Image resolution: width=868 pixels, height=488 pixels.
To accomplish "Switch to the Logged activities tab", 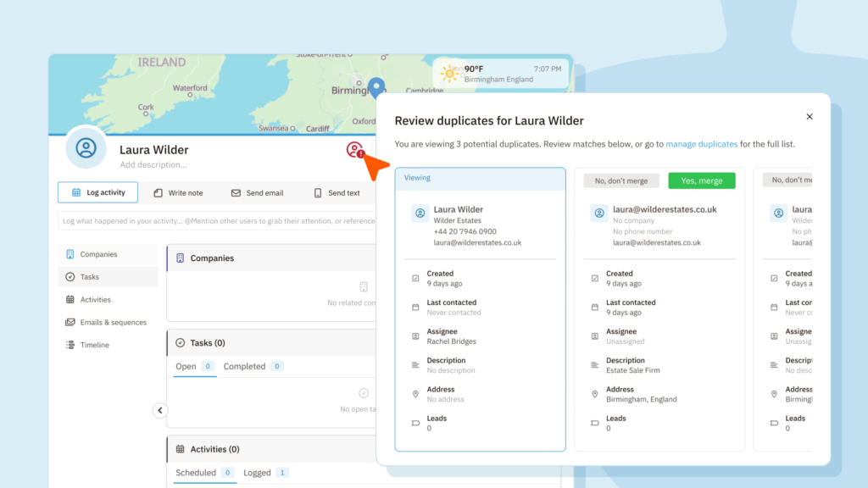I will tap(265, 473).
